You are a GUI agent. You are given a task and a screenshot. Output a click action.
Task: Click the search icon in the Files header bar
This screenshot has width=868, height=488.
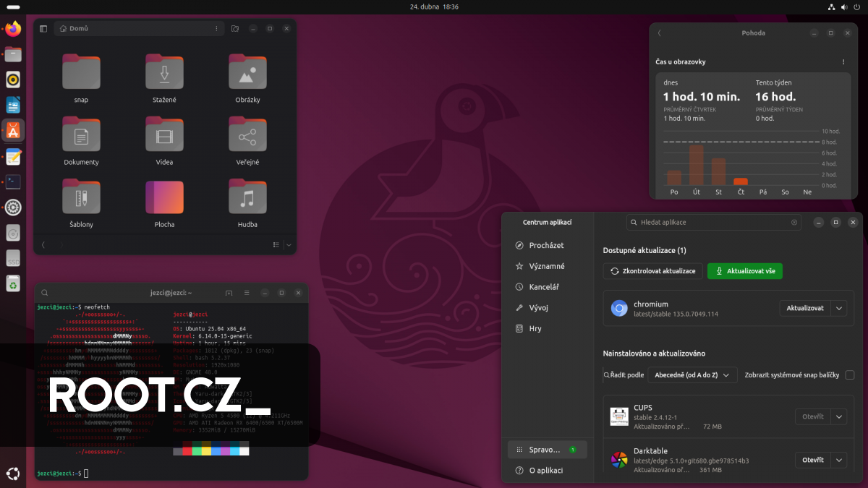pyautogui.click(x=234, y=28)
